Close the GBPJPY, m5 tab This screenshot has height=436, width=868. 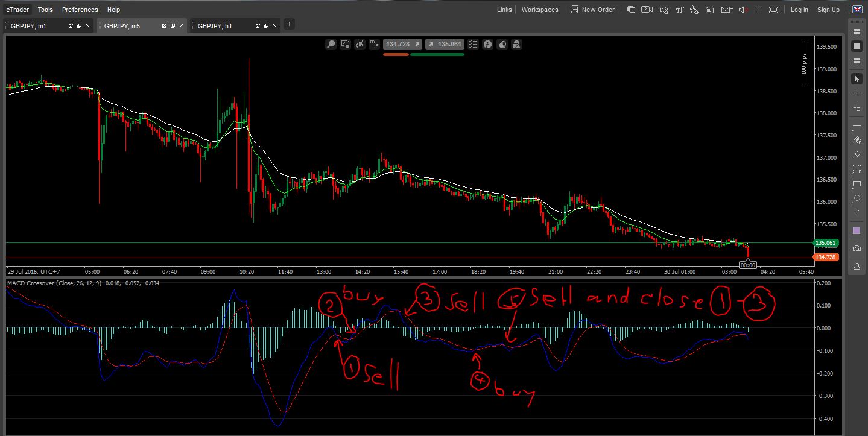pyautogui.click(x=182, y=26)
